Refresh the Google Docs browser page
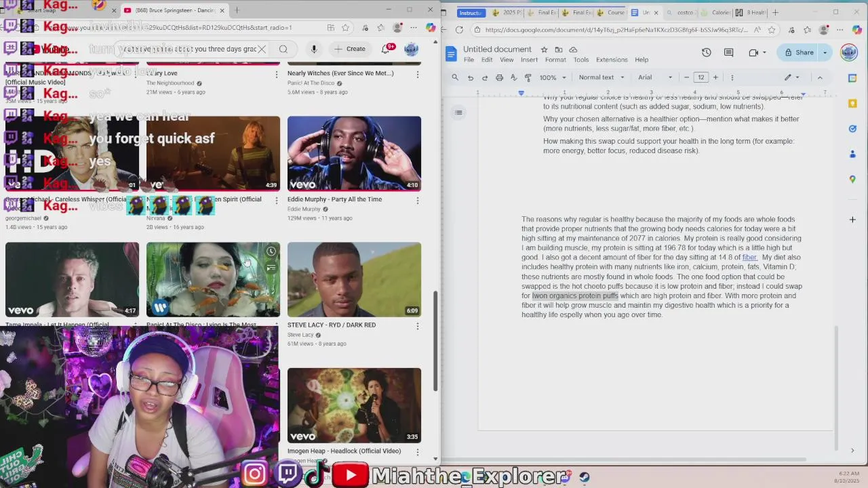This screenshot has width=868, height=488. click(x=459, y=30)
